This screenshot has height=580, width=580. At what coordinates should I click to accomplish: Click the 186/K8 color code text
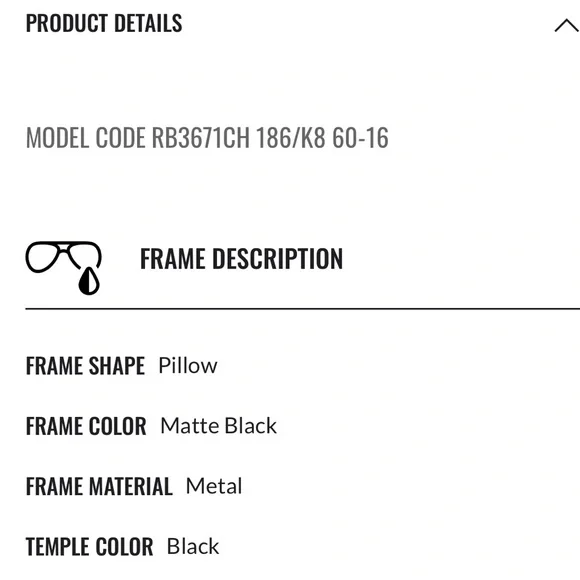tap(291, 138)
